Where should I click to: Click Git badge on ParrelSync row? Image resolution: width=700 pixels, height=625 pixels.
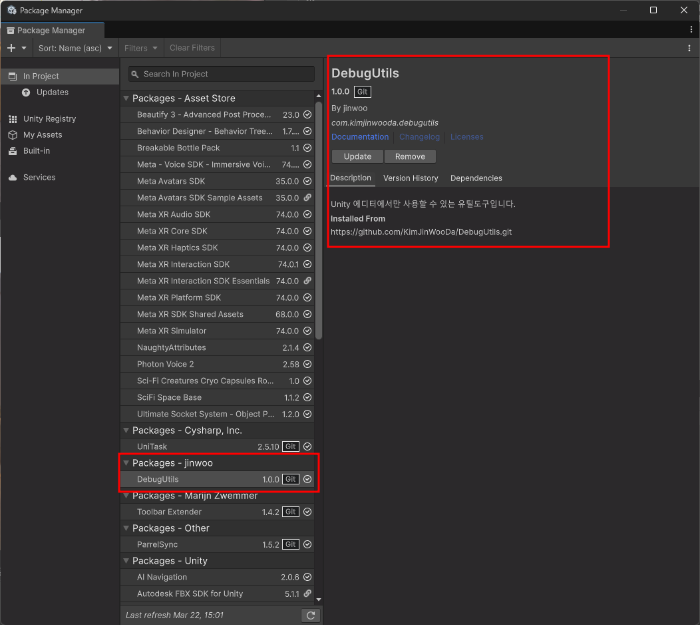(291, 544)
